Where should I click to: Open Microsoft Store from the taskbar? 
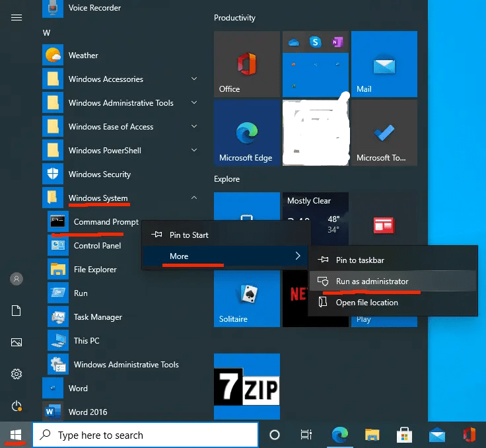click(404, 435)
